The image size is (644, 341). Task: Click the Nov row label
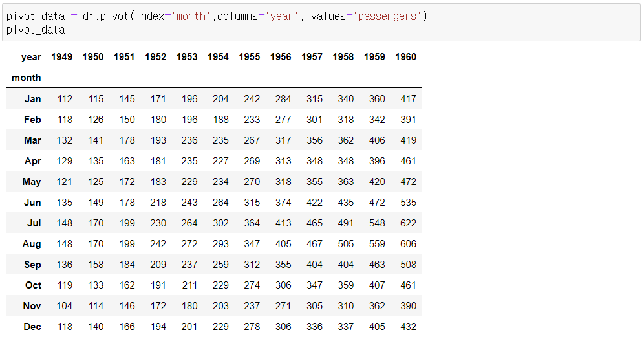(x=32, y=306)
